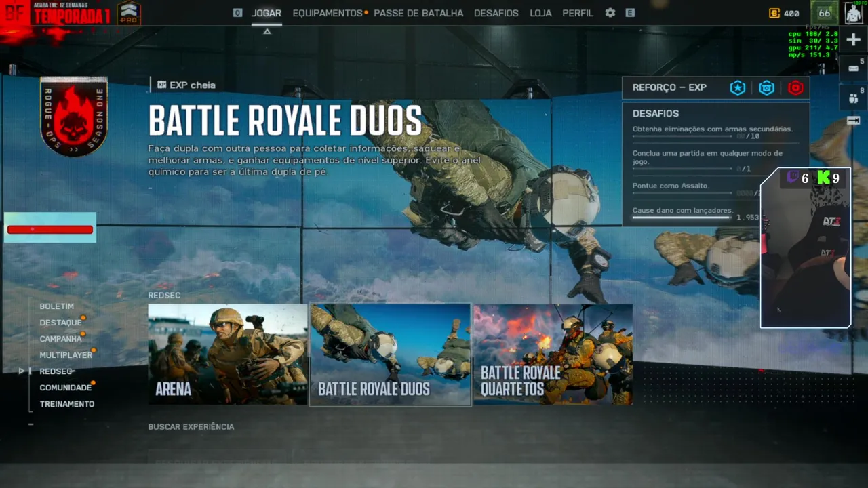This screenshot has width=868, height=488.
Task: Open the PASSE DE BATALHA tab
Action: [x=418, y=13]
